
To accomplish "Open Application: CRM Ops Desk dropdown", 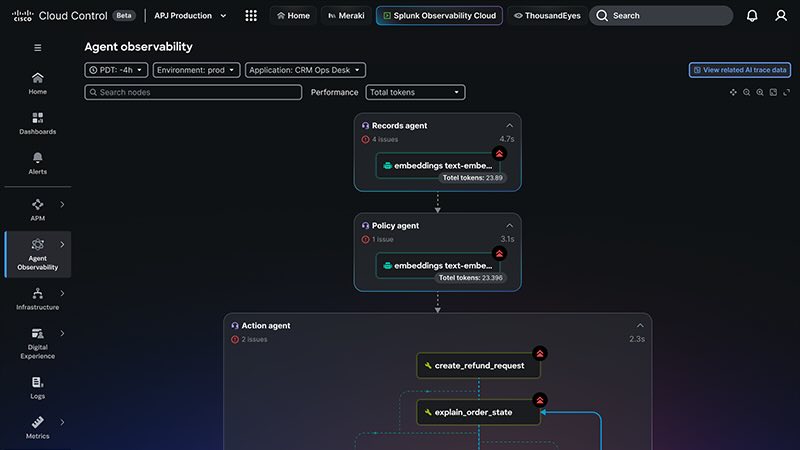I will [305, 70].
